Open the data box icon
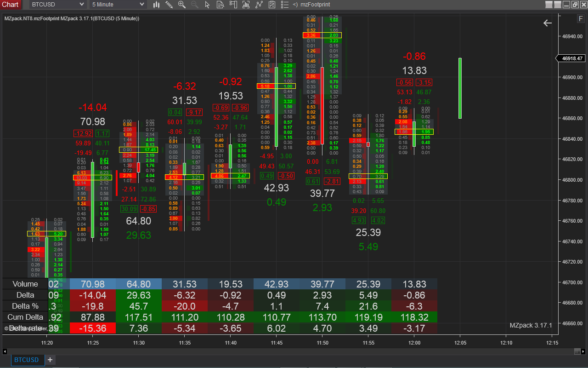 click(220, 5)
